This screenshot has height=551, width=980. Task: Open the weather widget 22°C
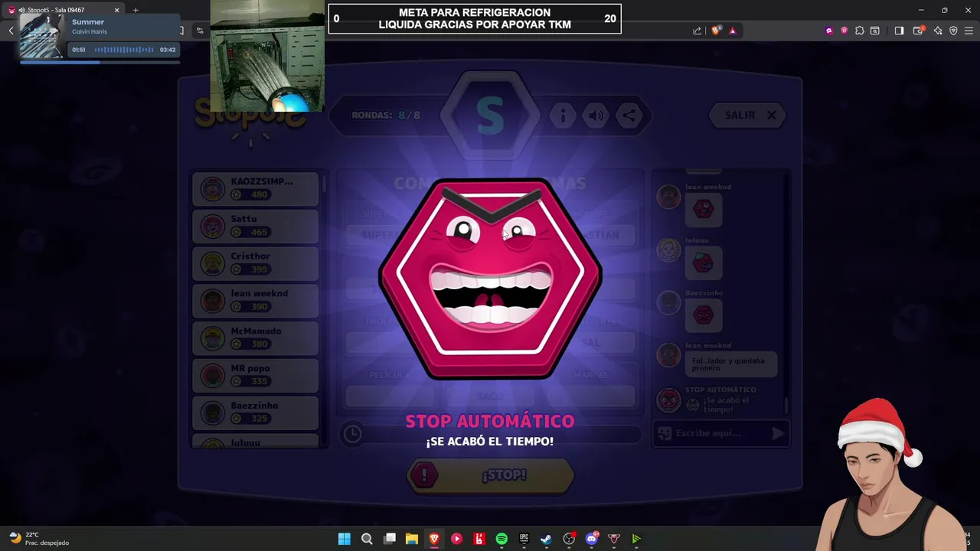click(38, 539)
